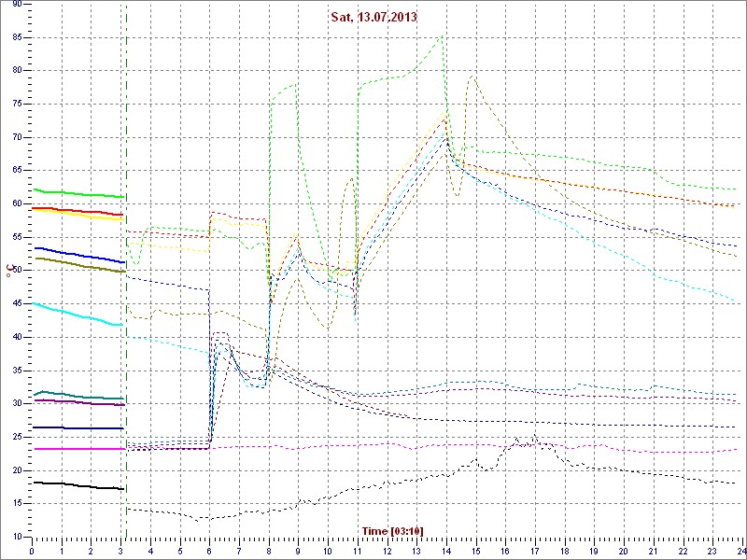Click hour 7 on the time axis
Image resolution: width=747 pixels, height=560 pixels.
[239, 550]
